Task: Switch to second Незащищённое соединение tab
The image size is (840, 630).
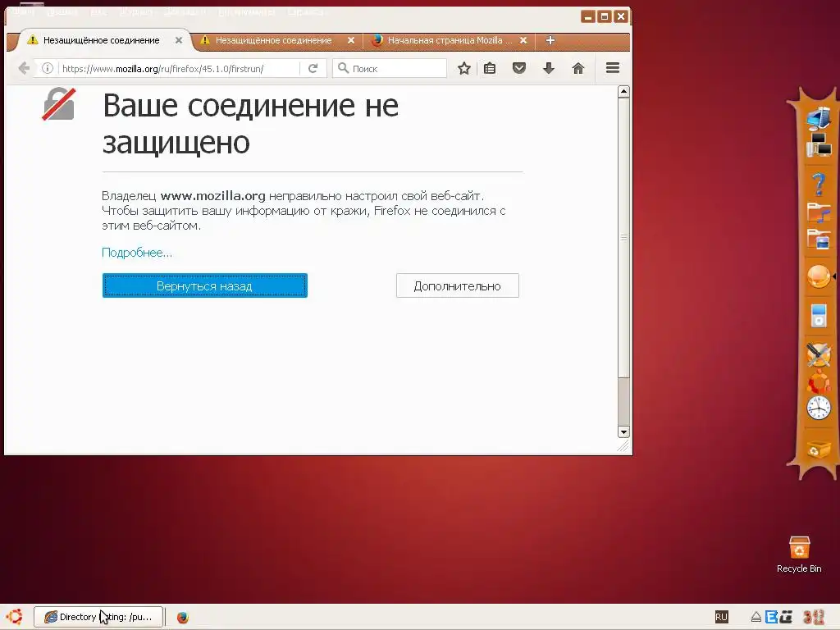Action: pos(273,40)
